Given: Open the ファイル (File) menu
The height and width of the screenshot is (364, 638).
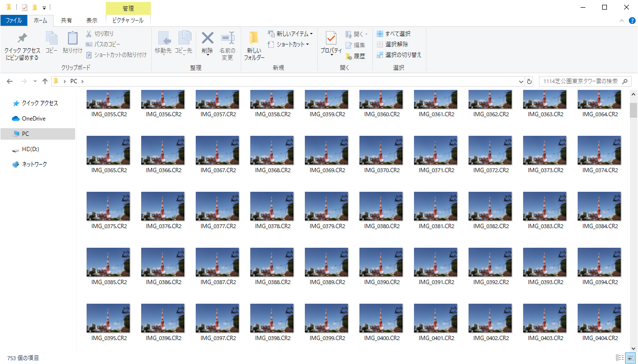Looking at the screenshot, I should (x=13, y=21).
